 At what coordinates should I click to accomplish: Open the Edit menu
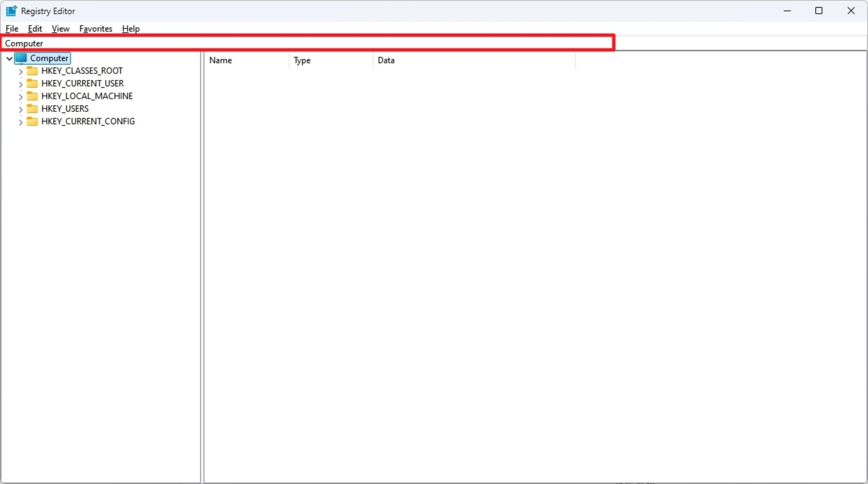pyautogui.click(x=35, y=28)
